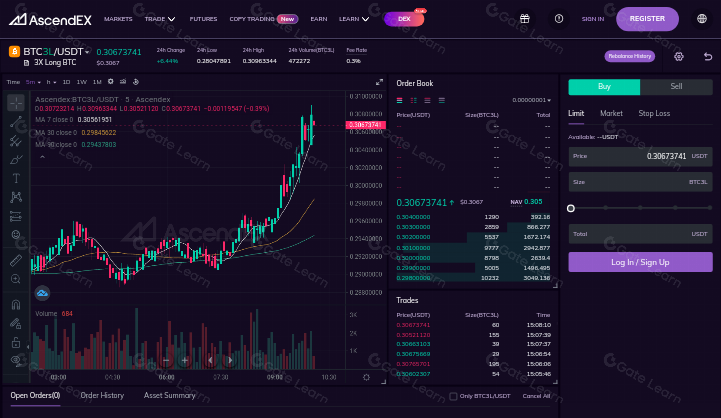Open chart settings gear in chart toolbar
Image resolution: width=721 pixels, height=418 pixels.
pyautogui.click(x=110, y=82)
